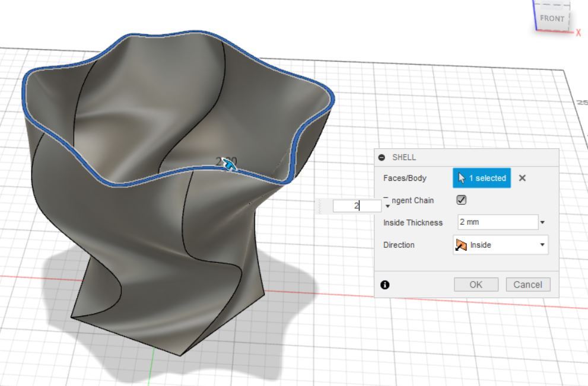Image resolution: width=588 pixels, height=386 pixels.
Task: Cancel the Shell operation
Action: click(x=528, y=285)
